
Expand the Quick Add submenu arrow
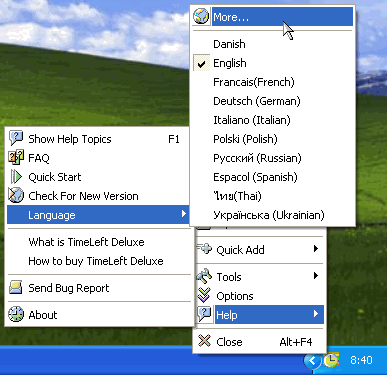pos(316,249)
